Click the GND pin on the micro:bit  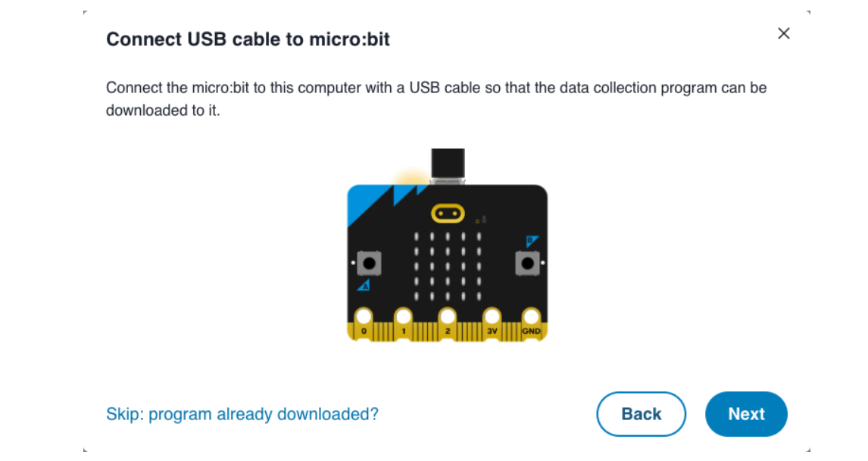click(x=531, y=317)
